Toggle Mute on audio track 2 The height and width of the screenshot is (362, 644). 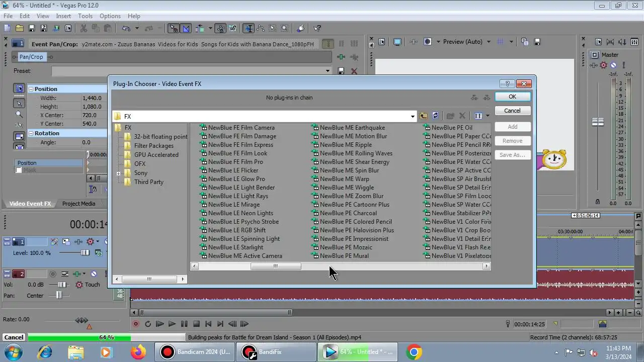tap(94, 274)
